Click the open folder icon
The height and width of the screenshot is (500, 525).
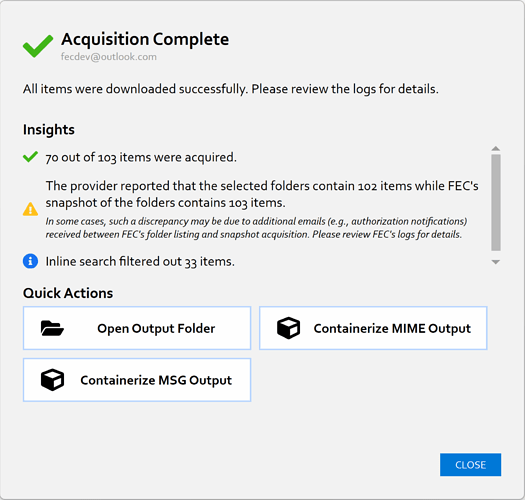pyautogui.click(x=52, y=328)
